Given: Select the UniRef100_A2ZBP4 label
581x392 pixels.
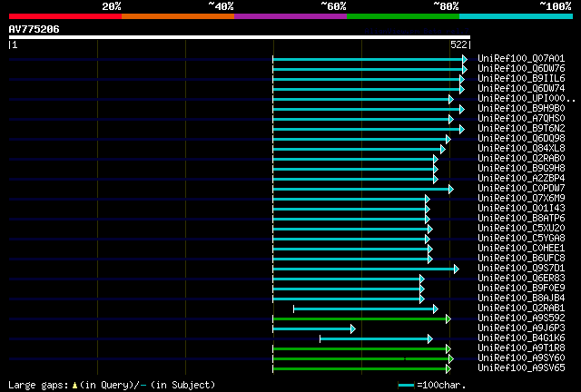Looking at the screenshot, I should [521, 179].
